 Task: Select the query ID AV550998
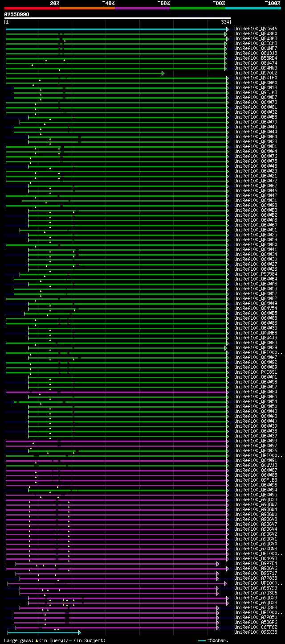(x=17, y=14)
